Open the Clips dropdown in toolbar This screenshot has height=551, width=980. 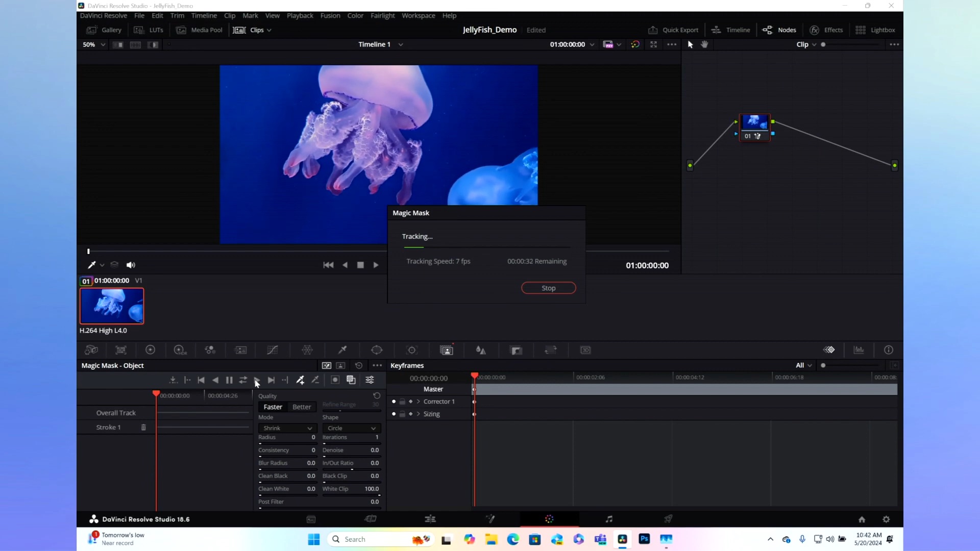pyautogui.click(x=253, y=30)
